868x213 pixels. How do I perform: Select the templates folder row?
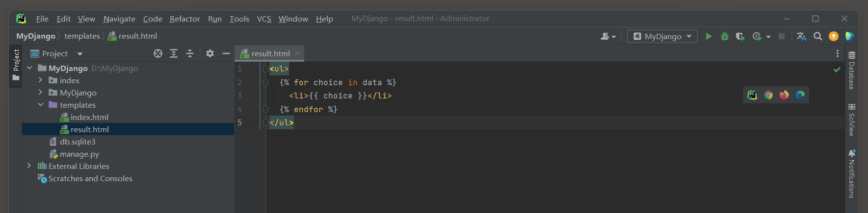pyautogui.click(x=128, y=105)
